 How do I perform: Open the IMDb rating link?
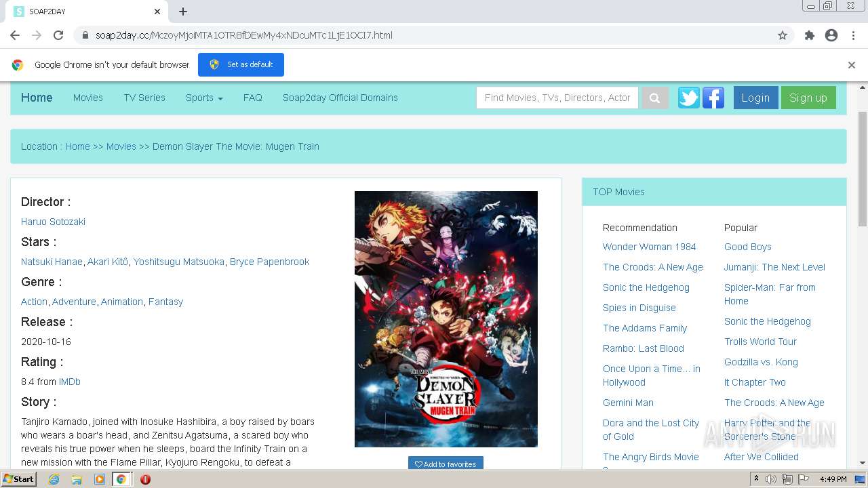coord(70,382)
